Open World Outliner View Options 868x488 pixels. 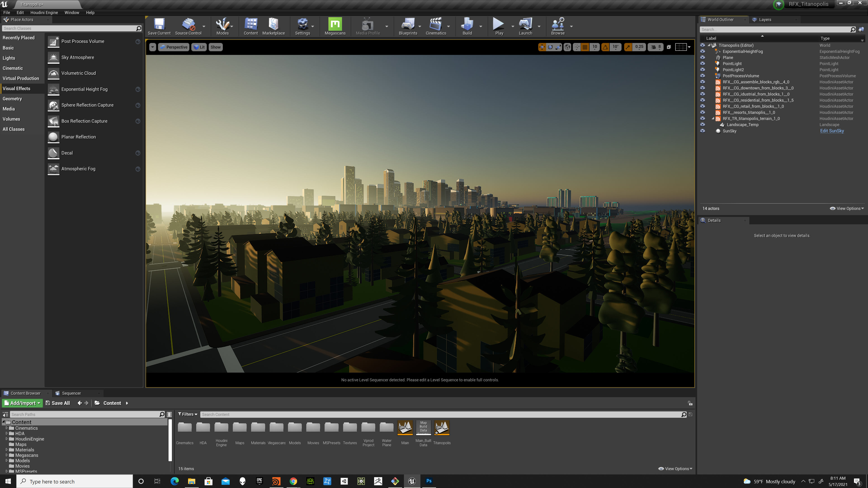pos(847,209)
